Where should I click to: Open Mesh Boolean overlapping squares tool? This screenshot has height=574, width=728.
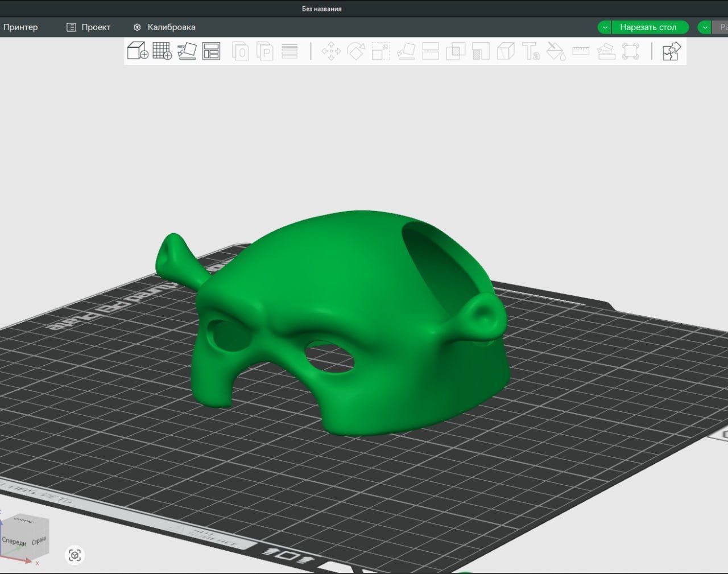[x=456, y=51]
